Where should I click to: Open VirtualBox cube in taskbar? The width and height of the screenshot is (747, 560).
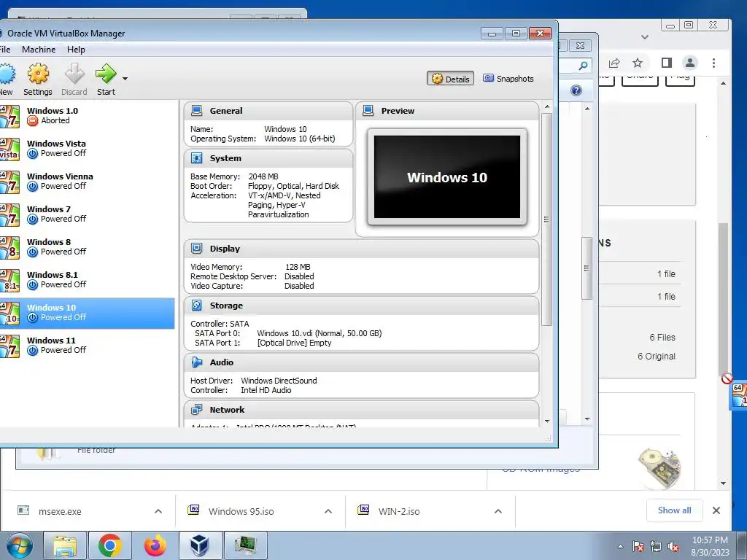tap(200, 545)
